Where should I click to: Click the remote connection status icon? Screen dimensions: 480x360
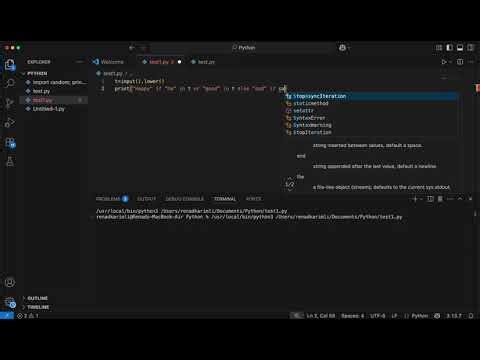tap(7, 315)
